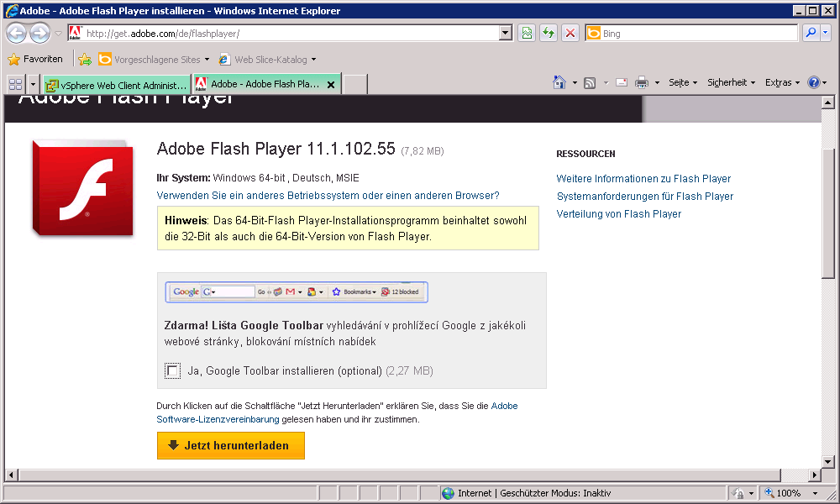Click the Print icon in command bar
Viewport: 840px width, 504px height.
point(642,83)
